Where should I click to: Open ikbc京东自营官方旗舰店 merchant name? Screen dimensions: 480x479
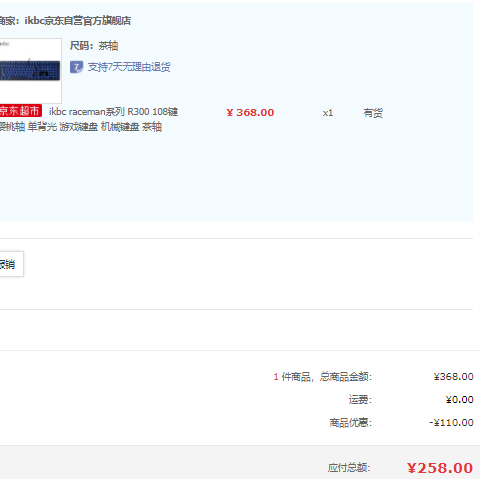click(x=78, y=21)
